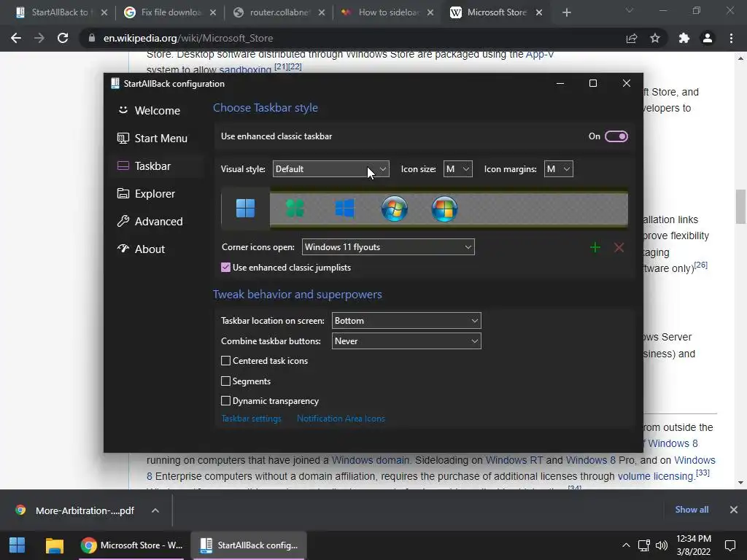Open Taskbar location on screen dropdown

(x=406, y=321)
